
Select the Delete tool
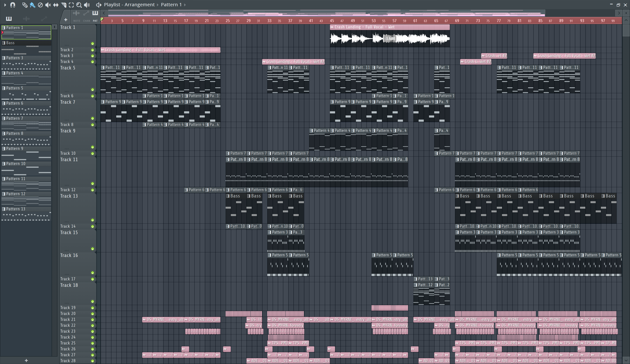pos(40,5)
